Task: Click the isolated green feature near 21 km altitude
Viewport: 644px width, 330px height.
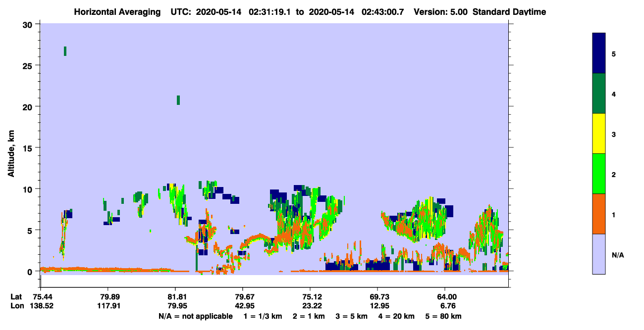Action: tap(178, 100)
